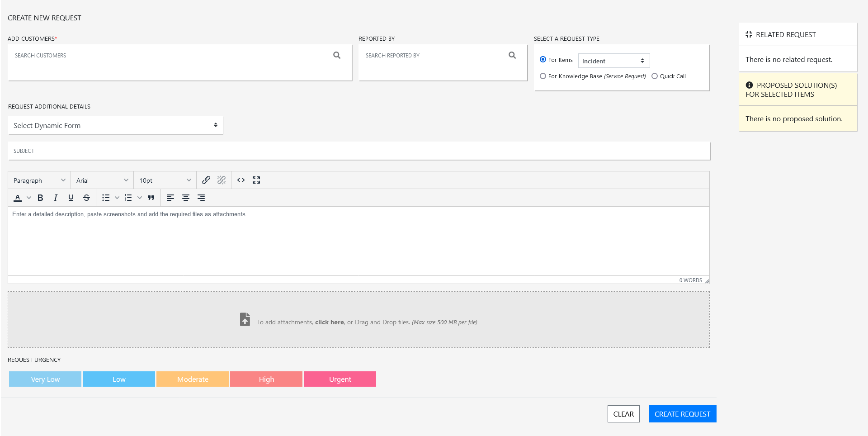Click the remove link icon
Viewport: 868px width, 436px height.
point(222,180)
